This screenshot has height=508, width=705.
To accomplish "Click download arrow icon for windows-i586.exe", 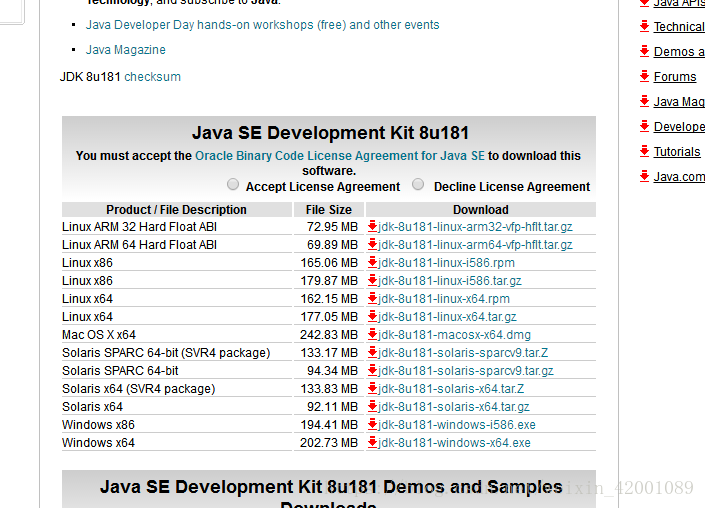I will [372, 424].
